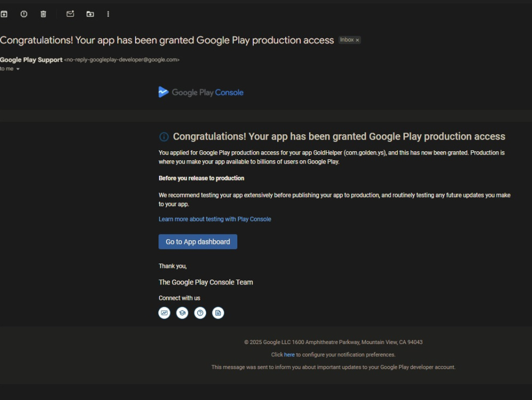Mark the email as unread
Screen dimensions: 532x400
pos(70,14)
